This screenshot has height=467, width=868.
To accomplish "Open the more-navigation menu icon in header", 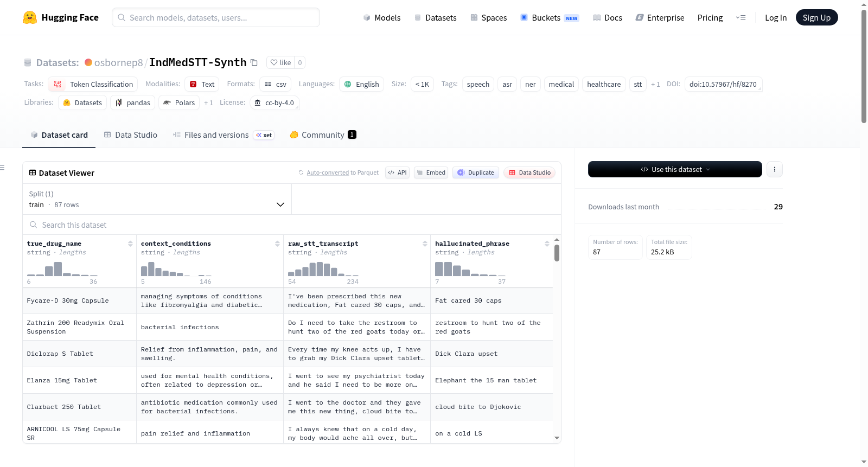I will click(741, 17).
